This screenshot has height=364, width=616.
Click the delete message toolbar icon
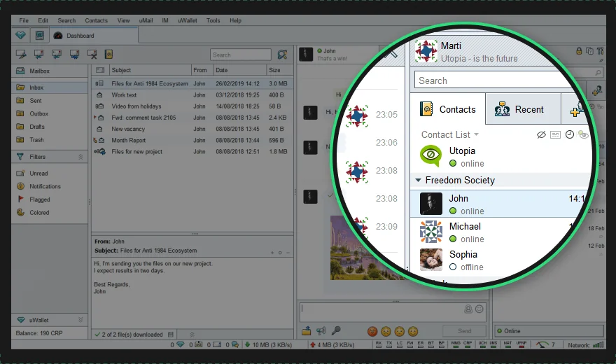(x=92, y=55)
